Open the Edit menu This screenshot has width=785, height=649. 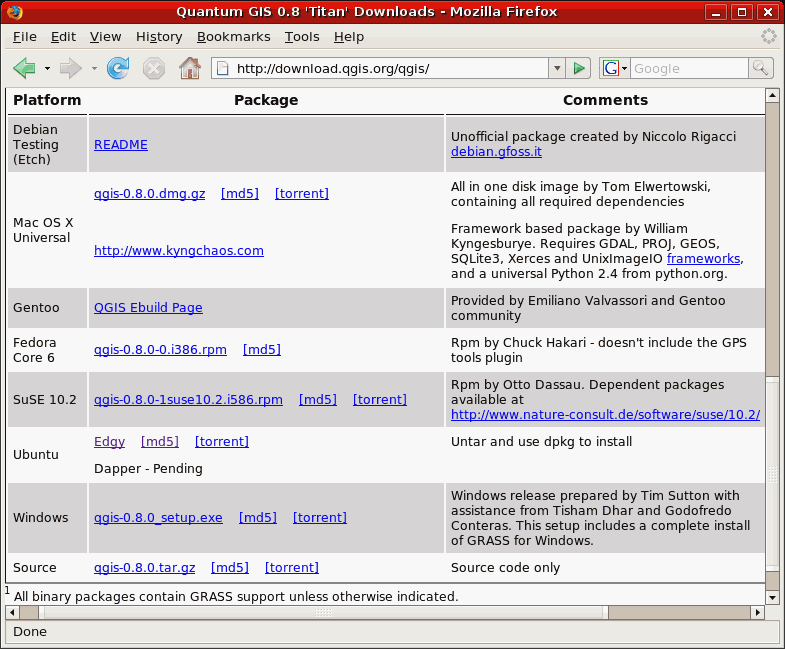[x=63, y=37]
